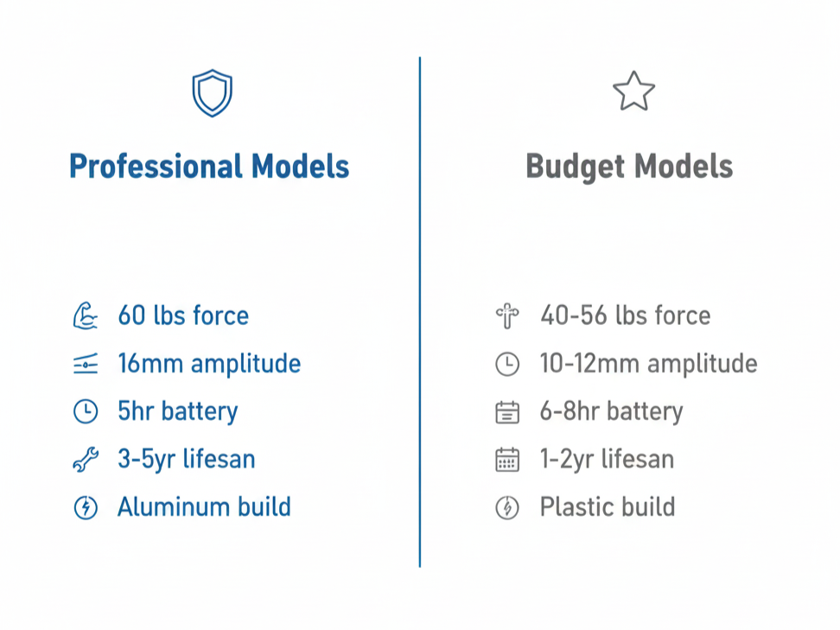Viewport: 840px width, 630px height.
Task: Click the lightning bolt icon beside Aluminum build
Action: pyautogui.click(x=85, y=507)
